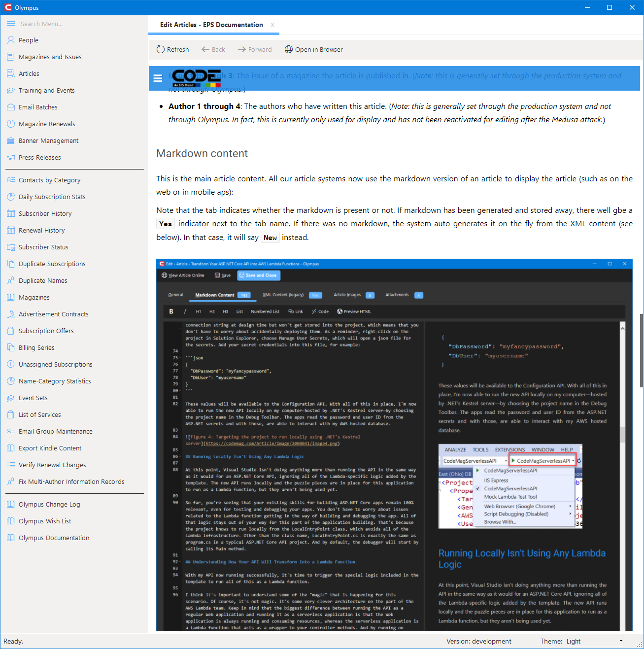
Task: Click Open in Browser
Action: 314,50
